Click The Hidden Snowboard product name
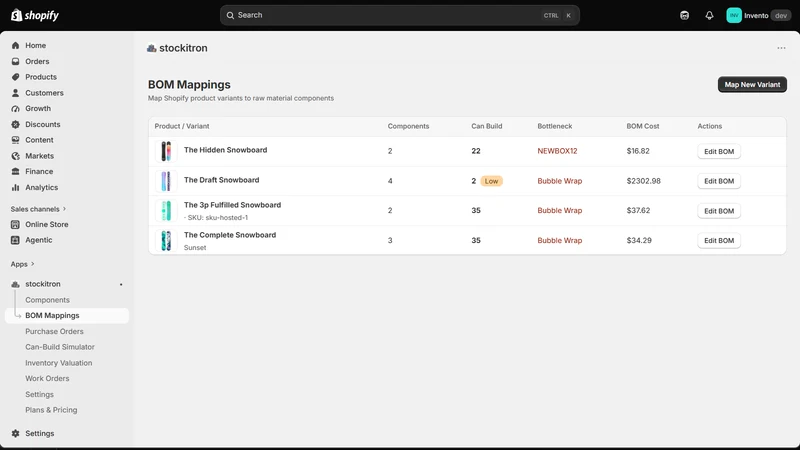The height and width of the screenshot is (450, 800). click(226, 150)
